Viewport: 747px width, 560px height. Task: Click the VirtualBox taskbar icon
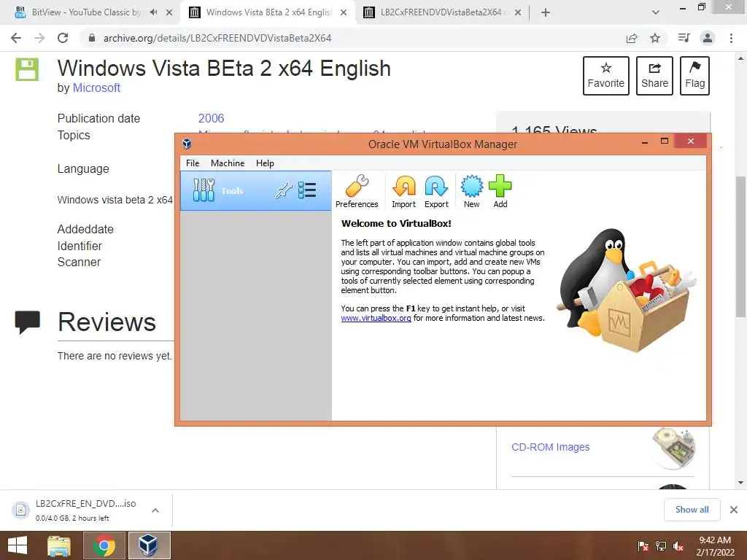(149, 545)
